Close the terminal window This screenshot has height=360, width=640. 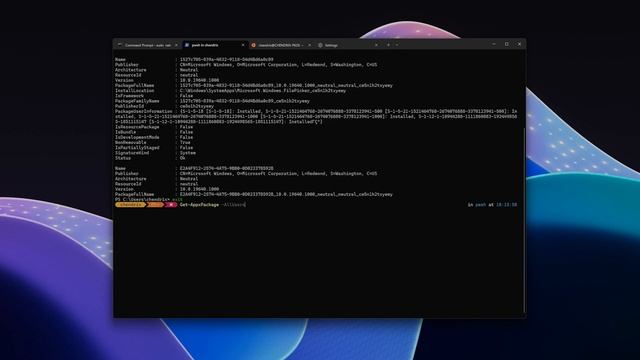(519, 44)
